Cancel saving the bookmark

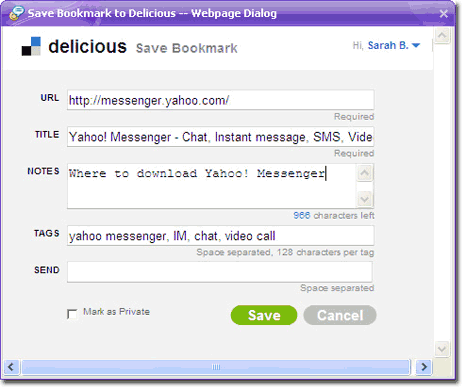pos(340,315)
